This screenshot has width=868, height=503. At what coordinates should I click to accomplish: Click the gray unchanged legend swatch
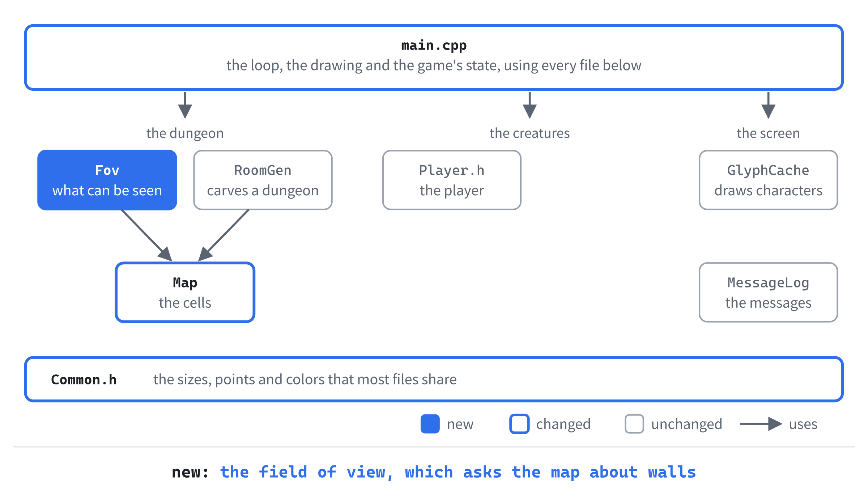634,424
